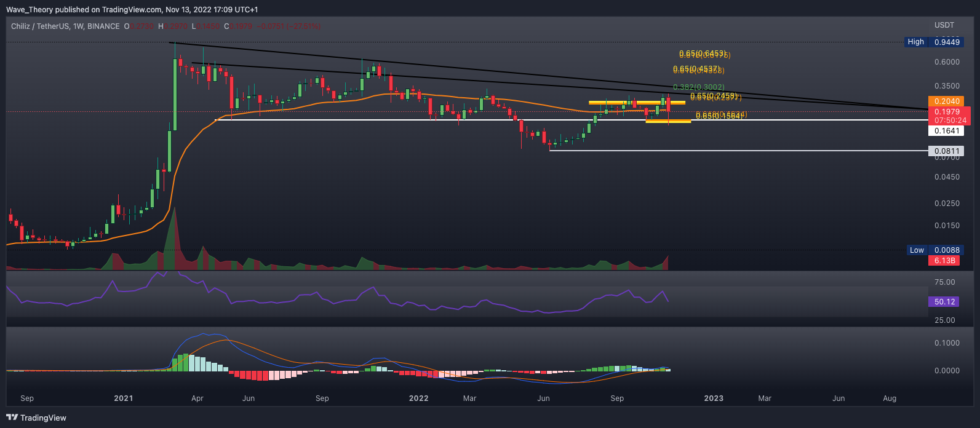The image size is (980, 428).
Task: Click the 25.00 RSI scale value
Action: (x=945, y=320)
